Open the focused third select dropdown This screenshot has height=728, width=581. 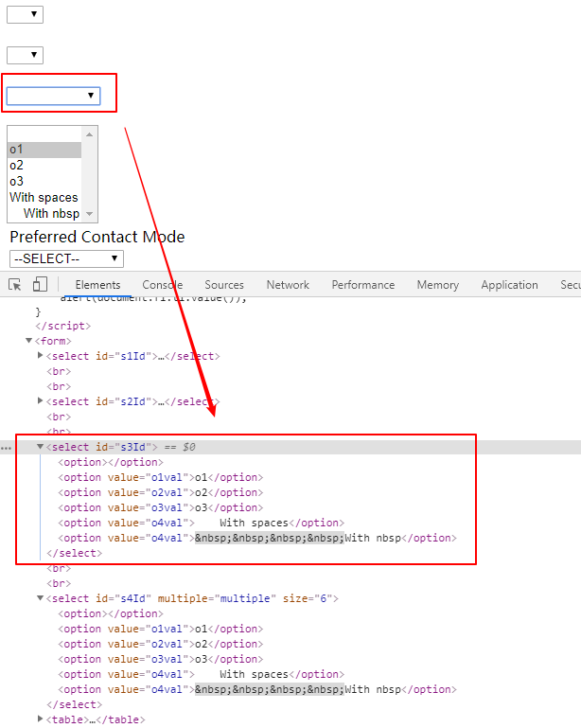[53, 96]
